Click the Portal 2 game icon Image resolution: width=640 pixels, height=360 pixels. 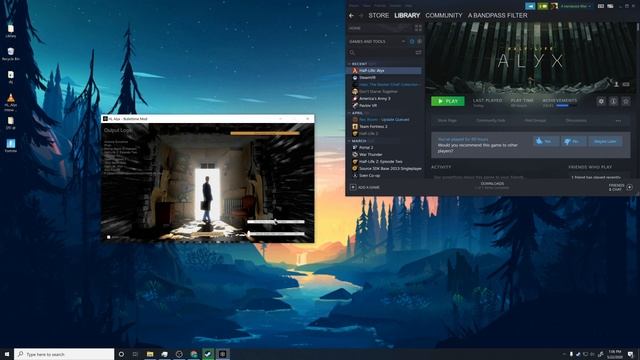pos(355,147)
